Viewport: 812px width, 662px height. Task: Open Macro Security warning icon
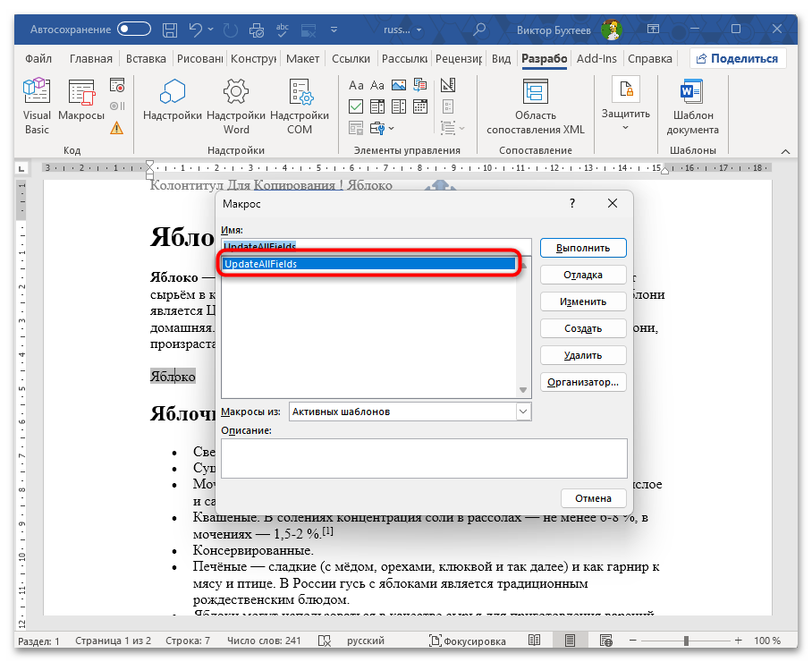[x=117, y=127]
